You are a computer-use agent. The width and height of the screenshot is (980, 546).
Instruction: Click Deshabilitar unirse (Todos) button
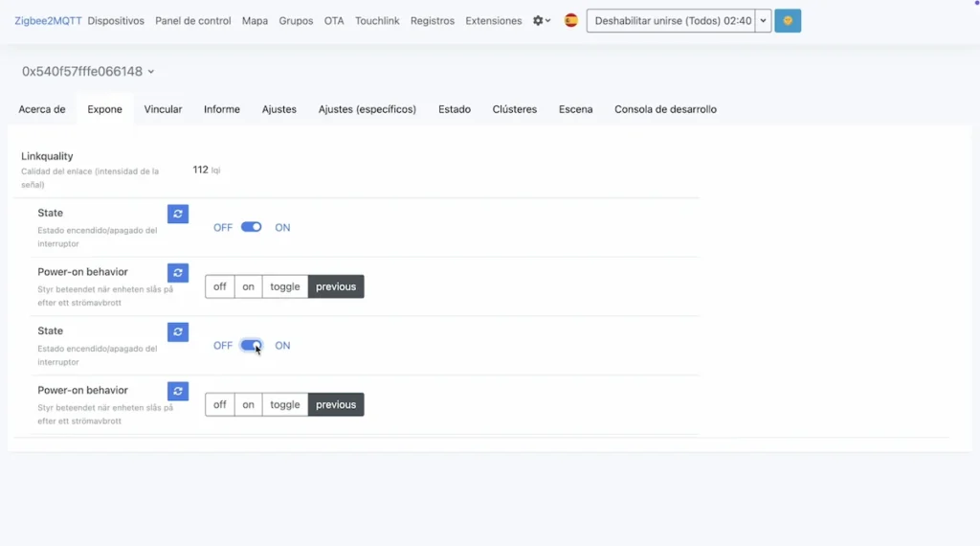tap(672, 21)
